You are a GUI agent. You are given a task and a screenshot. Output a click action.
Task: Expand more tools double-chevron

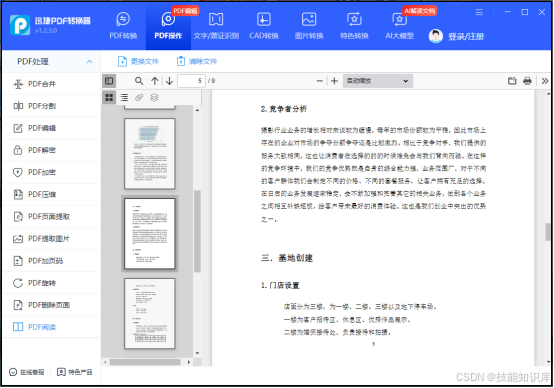pyautogui.click(x=545, y=81)
